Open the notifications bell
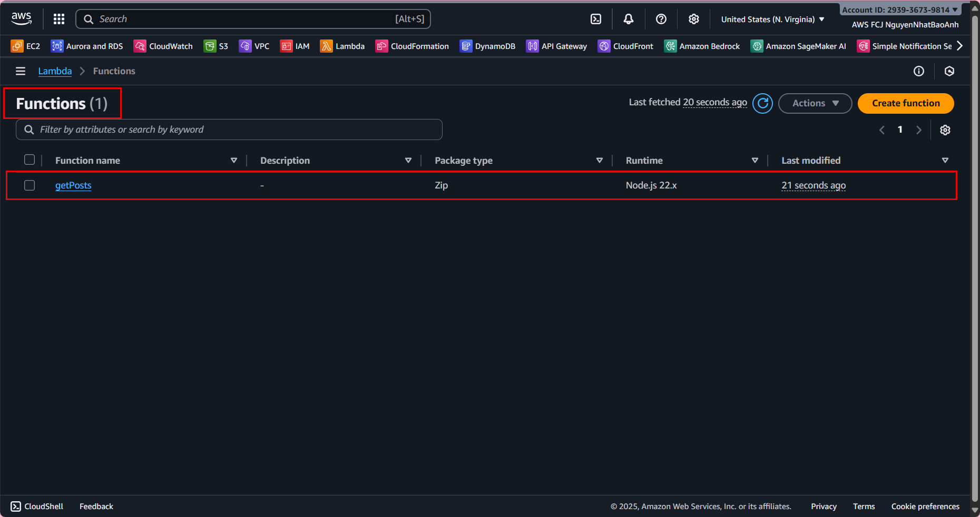The height and width of the screenshot is (517, 980). pyautogui.click(x=628, y=19)
